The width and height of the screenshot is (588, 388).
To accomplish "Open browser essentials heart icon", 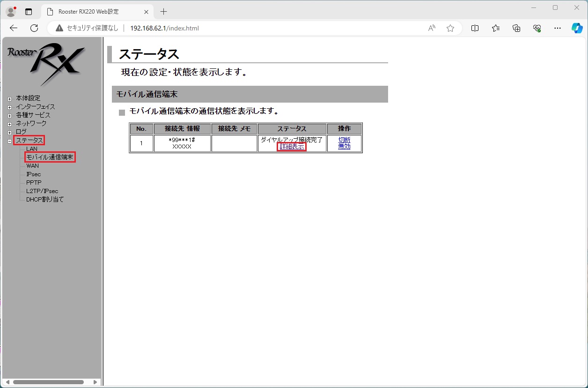I will (x=537, y=28).
